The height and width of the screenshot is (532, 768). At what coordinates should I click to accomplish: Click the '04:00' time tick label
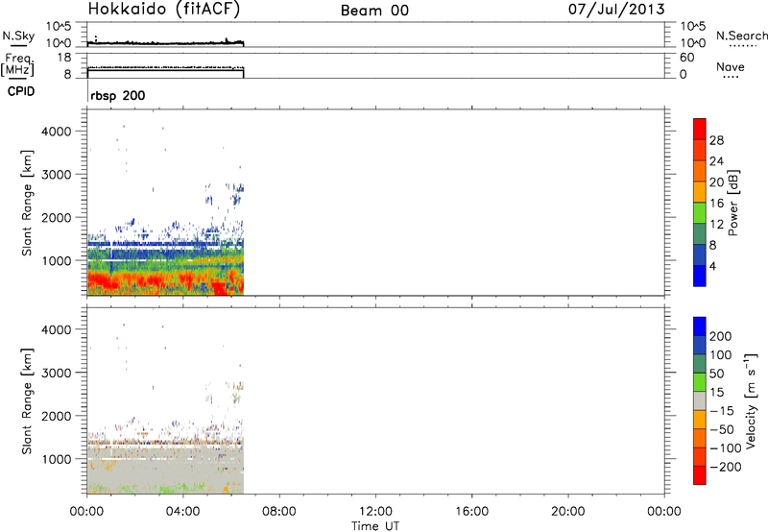(183, 512)
